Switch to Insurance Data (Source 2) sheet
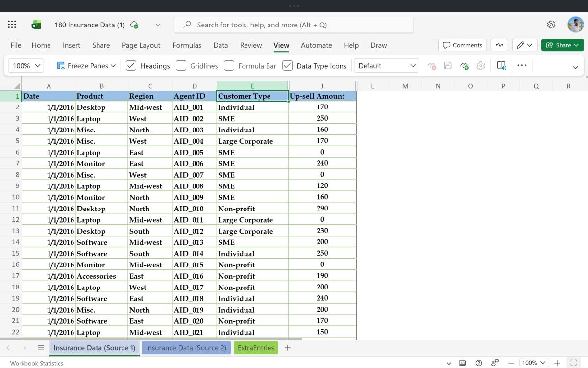This screenshot has width=588, height=368. click(x=186, y=348)
